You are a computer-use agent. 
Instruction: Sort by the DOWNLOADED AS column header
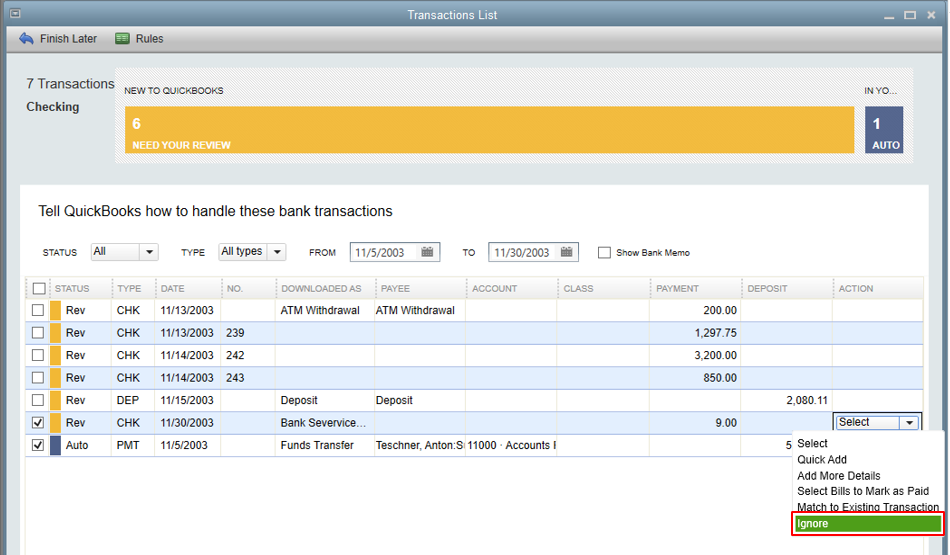[321, 288]
